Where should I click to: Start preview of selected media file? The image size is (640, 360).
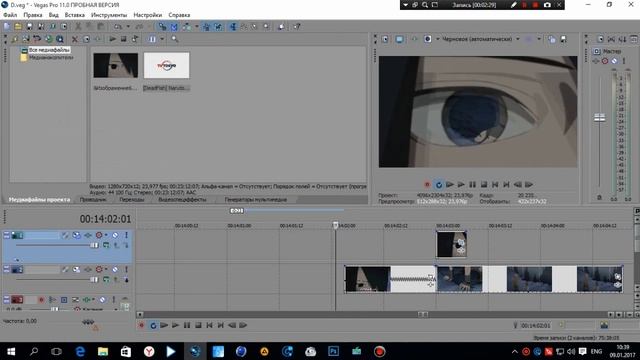pos(112,39)
